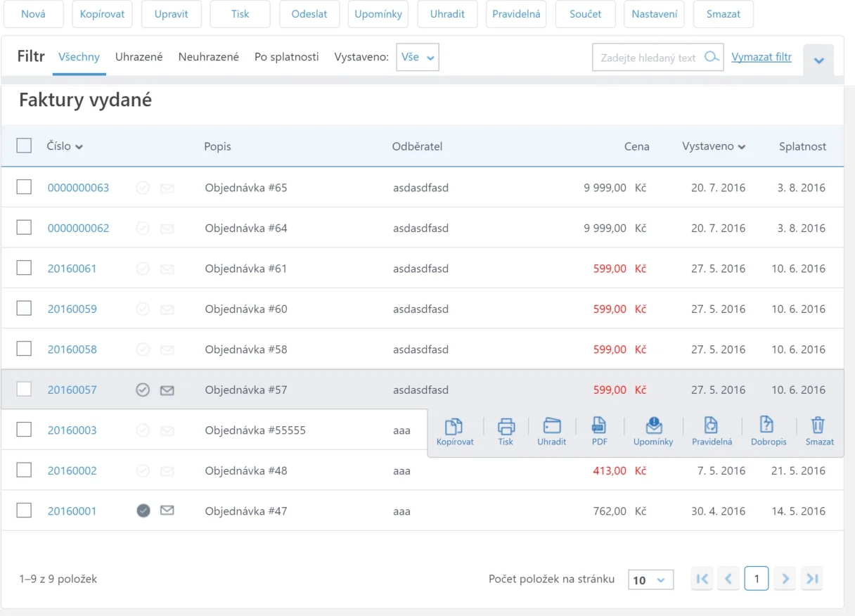Download invoice via the PDF icon

598,426
